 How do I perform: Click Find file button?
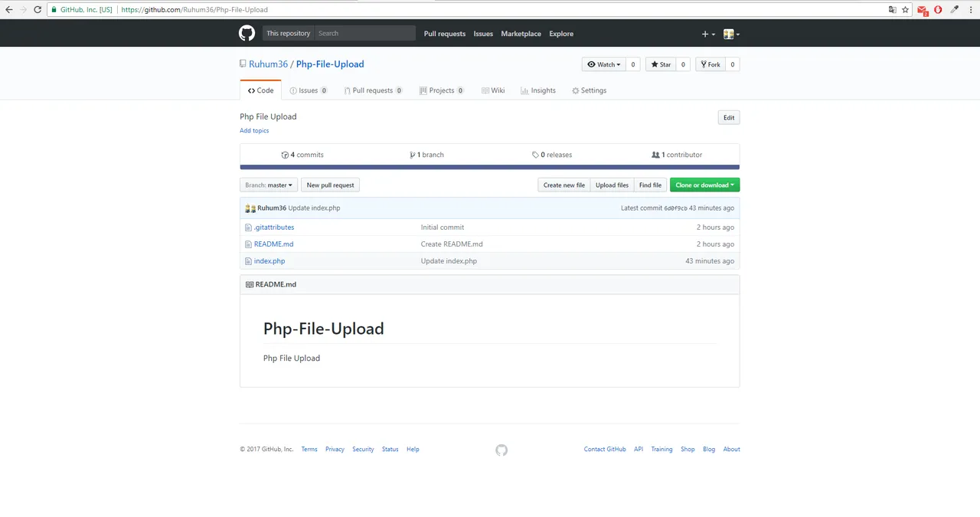pos(650,185)
